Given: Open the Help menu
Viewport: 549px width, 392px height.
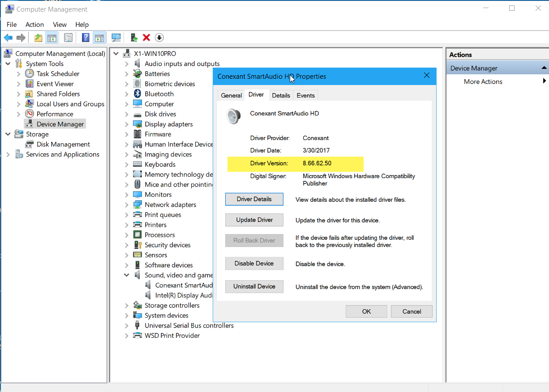Looking at the screenshot, I should [x=82, y=25].
